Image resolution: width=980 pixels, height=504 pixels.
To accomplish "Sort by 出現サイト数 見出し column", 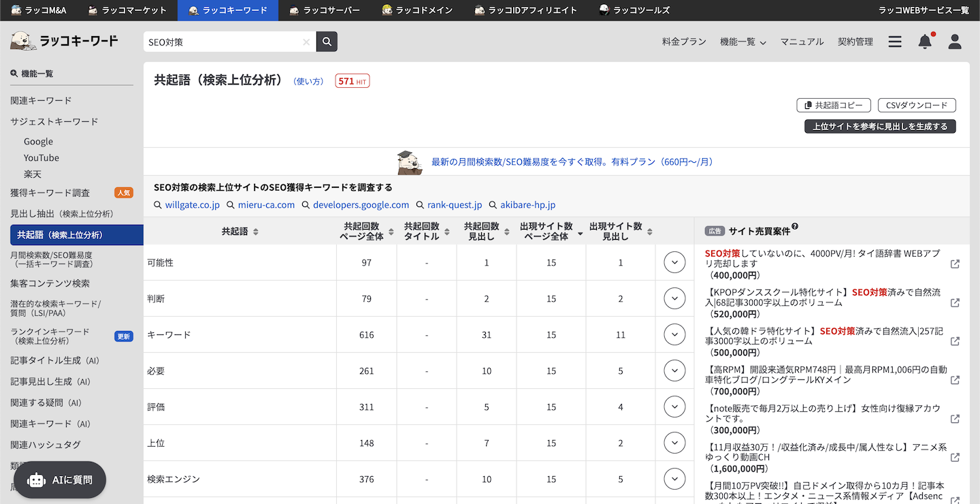I will (649, 232).
